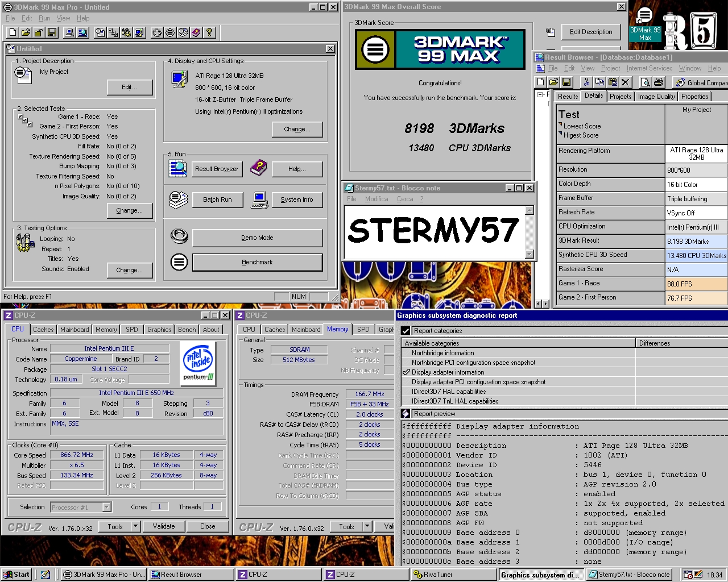The image size is (728, 582).
Task: Click the Batch Run button
Action: (217, 200)
